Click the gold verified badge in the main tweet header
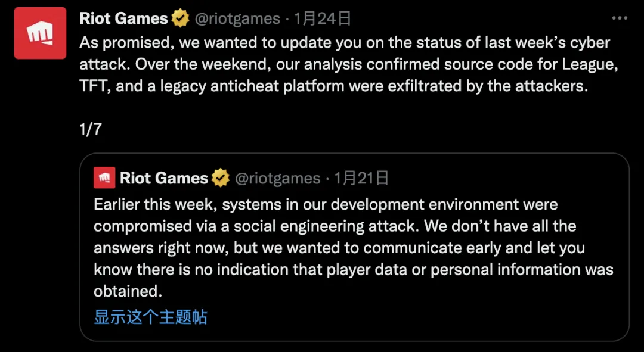This screenshot has height=352, width=644. [x=180, y=19]
